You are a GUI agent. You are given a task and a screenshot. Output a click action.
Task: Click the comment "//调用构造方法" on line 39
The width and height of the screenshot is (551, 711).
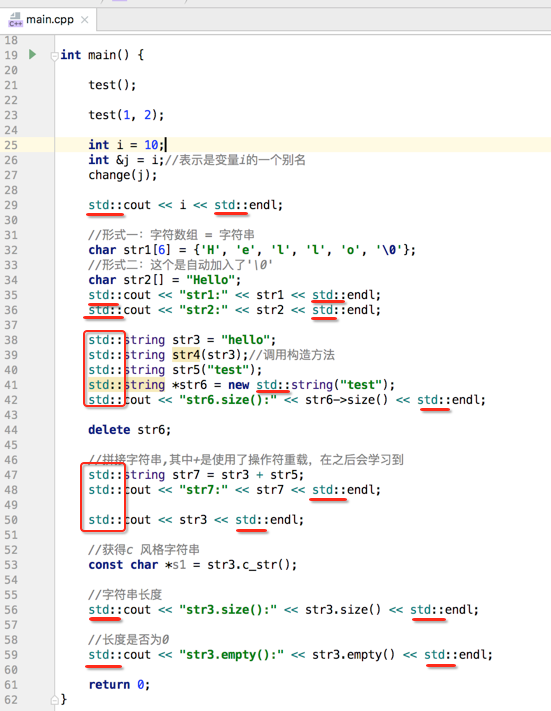click(x=292, y=355)
